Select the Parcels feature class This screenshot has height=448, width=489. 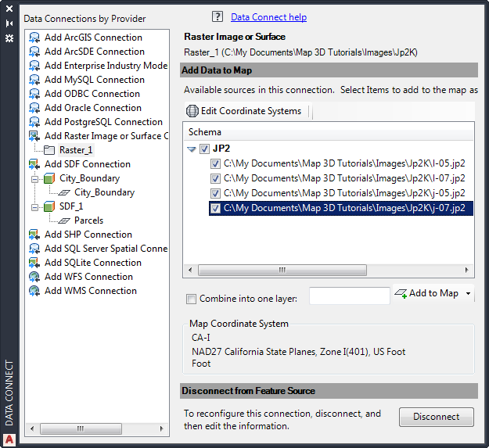pos(88,220)
